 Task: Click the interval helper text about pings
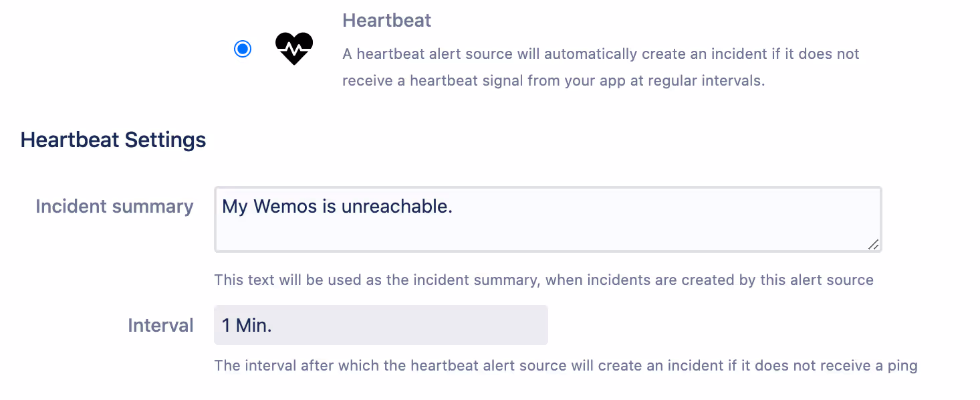click(566, 365)
